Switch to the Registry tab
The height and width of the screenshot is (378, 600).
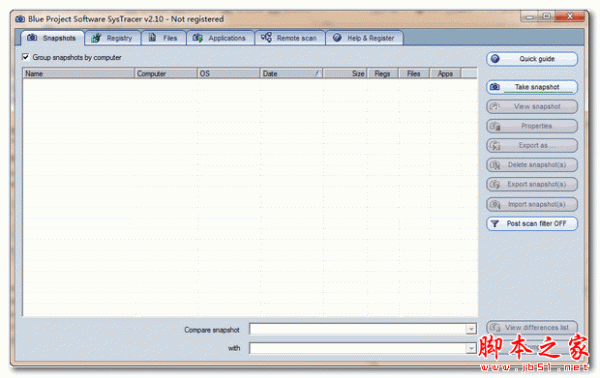pos(112,38)
